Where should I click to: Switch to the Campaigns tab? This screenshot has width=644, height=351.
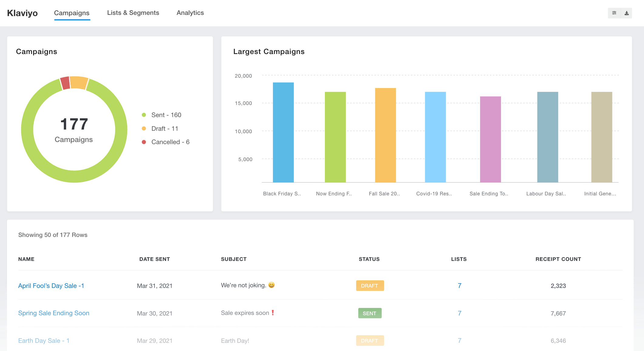(72, 13)
